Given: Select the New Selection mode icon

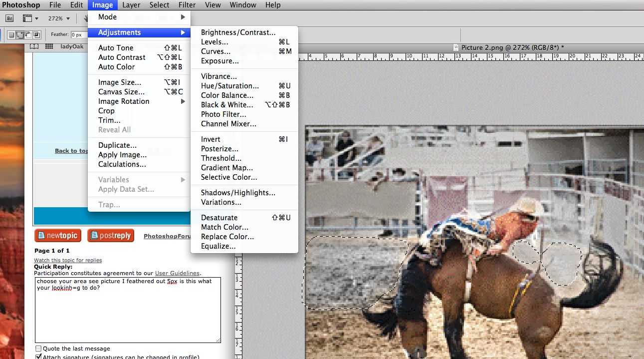Looking at the screenshot, I should [11, 35].
